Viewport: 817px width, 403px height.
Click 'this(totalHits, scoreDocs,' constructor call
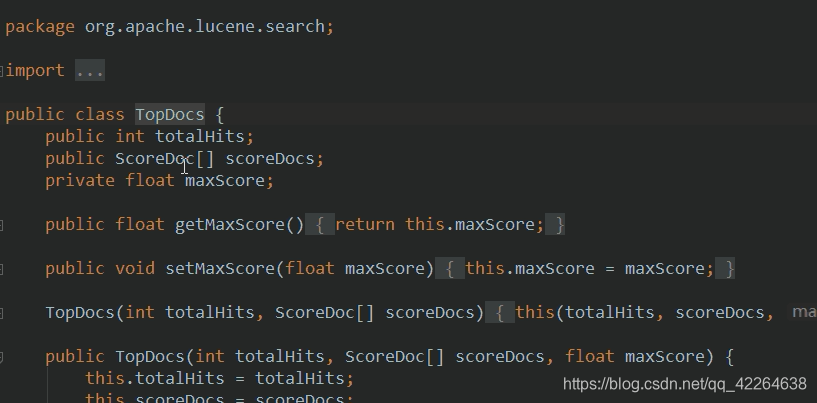coord(645,313)
